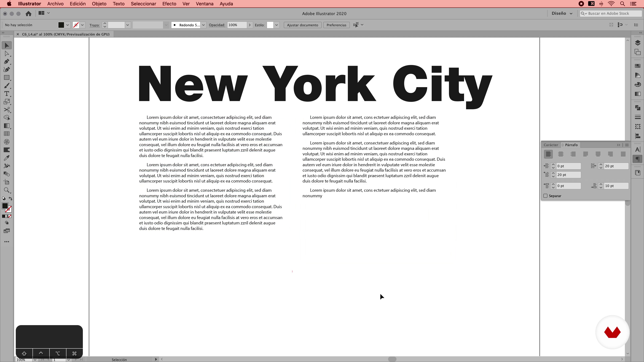Viewport: 644px width, 362px height.
Task: Open the Transform panel icon
Action: [637, 126]
